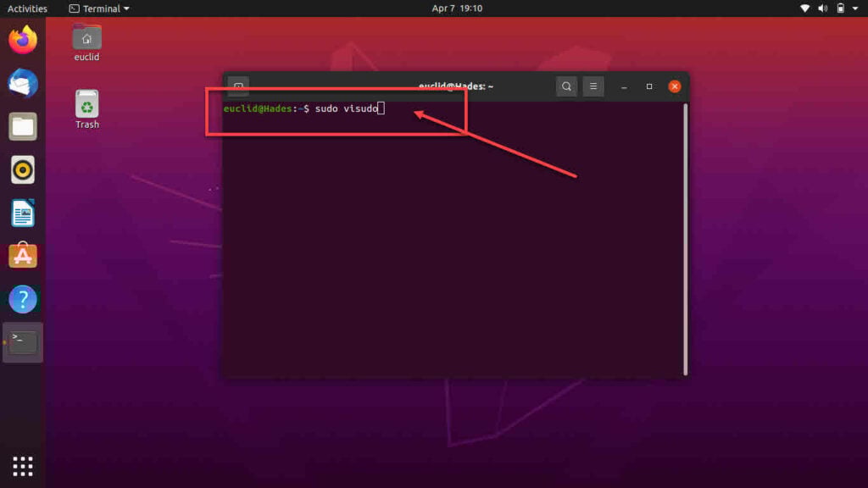Click the terminal vertical scrollbar
This screenshot has height=488, width=868.
(685, 239)
